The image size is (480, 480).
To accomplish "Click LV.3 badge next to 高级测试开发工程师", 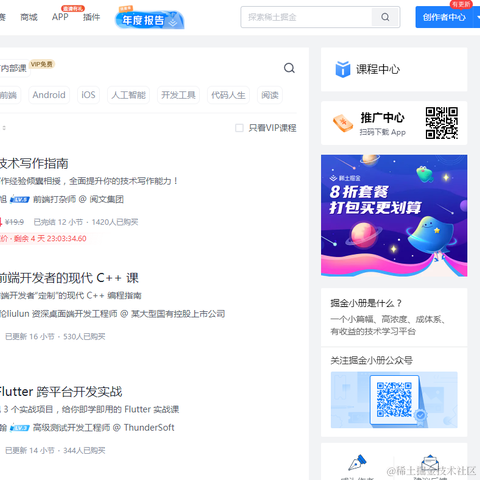I will point(20,428).
